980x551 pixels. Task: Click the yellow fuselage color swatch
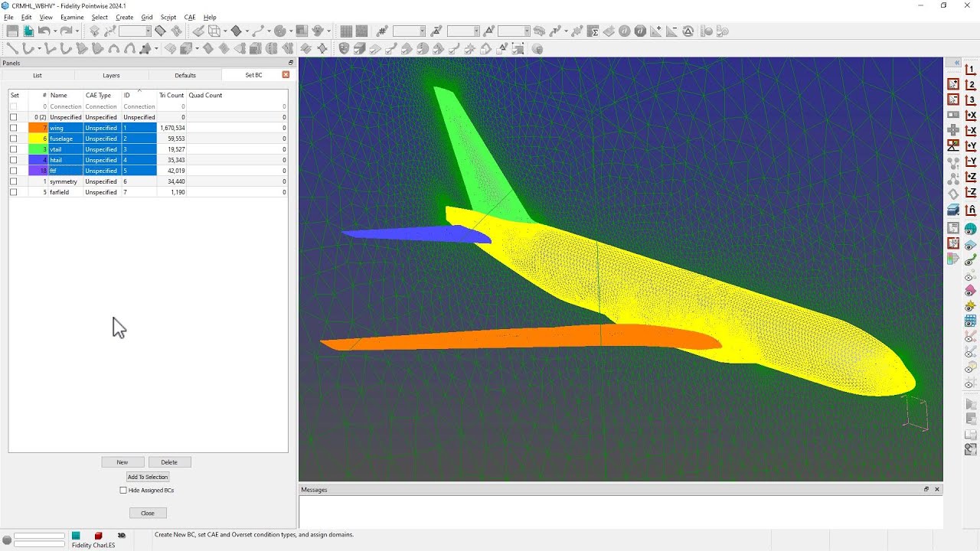tap(38, 139)
